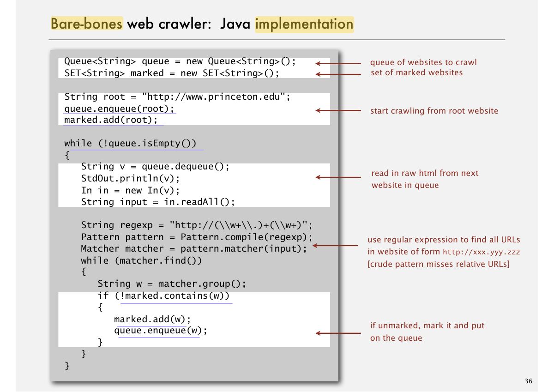Image resolution: width=554 pixels, height=392 pixels.
Task: Click the line String v = queue.dequeue();
Action: 155,167
